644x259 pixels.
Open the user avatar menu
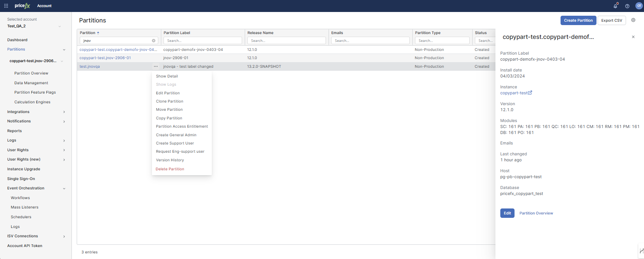tap(639, 6)
